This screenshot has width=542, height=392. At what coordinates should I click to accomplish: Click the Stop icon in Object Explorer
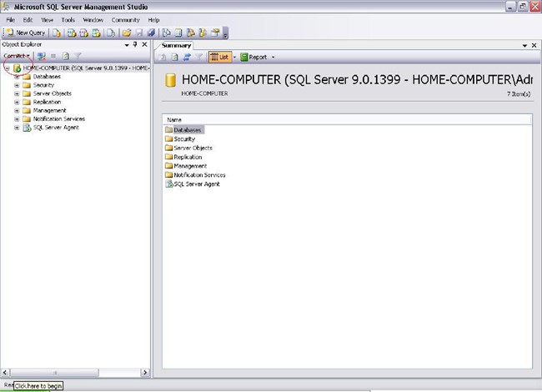coord(53,56)
